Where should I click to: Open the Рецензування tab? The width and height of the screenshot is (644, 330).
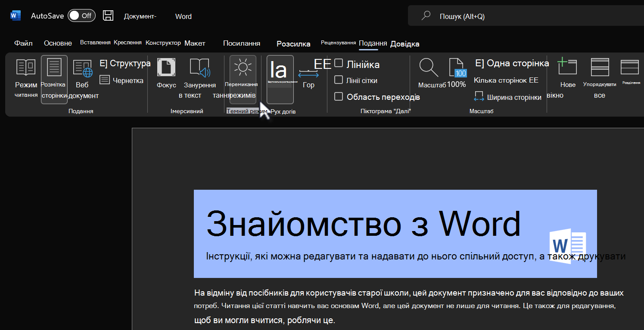pos(338,43)
